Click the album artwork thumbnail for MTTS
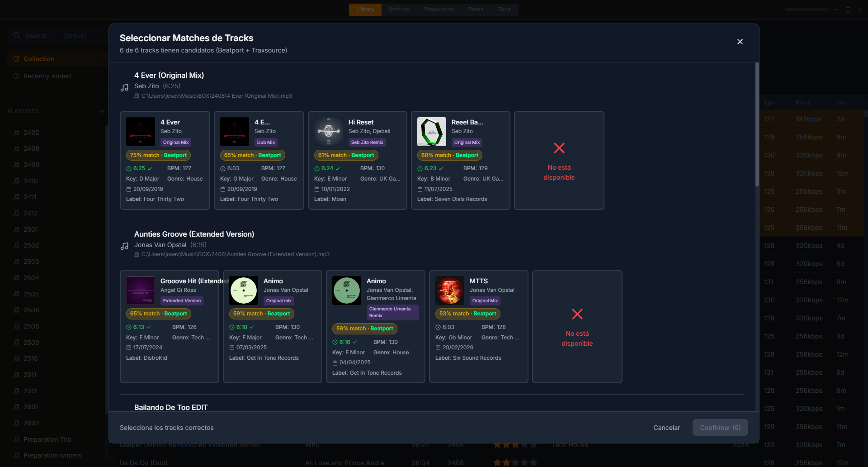868x467 pixels. [x=449, y=291]
